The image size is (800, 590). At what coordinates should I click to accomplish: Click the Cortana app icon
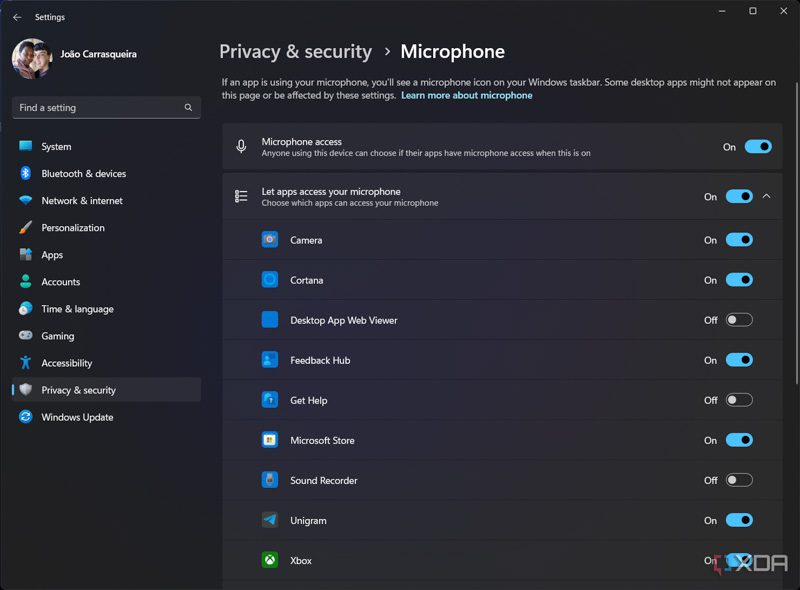[270, 280]
